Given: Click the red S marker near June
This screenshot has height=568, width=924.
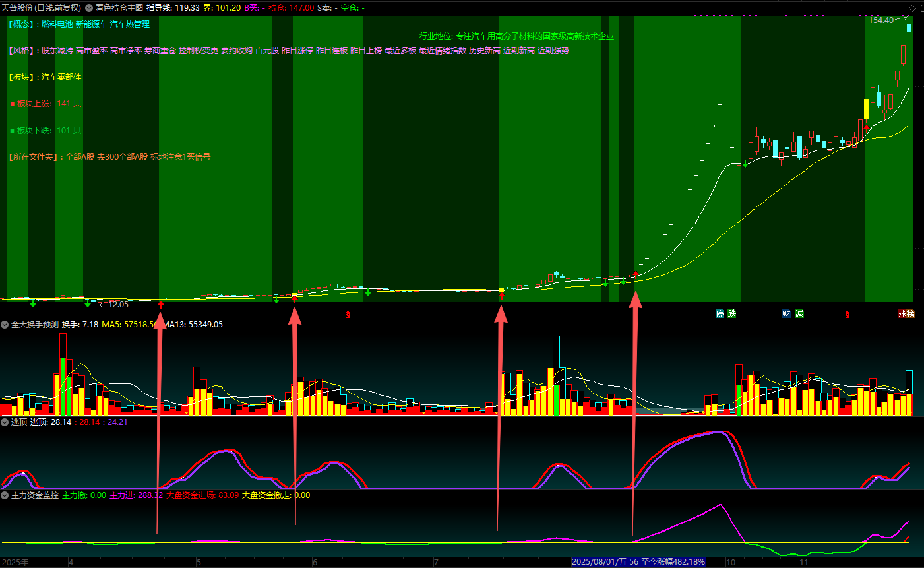Looking at the screenshot, I should (348, 315).
